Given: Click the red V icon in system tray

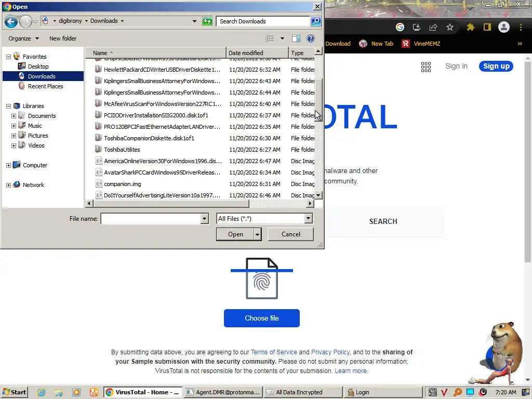Looking at the screenshot, I should coord(444,392).
